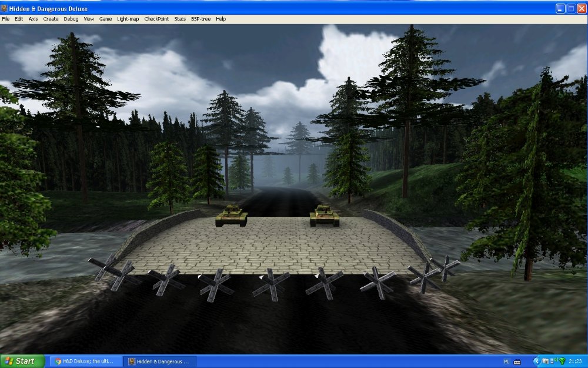This screenshot has height=368, width=588.
Task: Open the Debug menu
Action: click(x=71, y=19)
